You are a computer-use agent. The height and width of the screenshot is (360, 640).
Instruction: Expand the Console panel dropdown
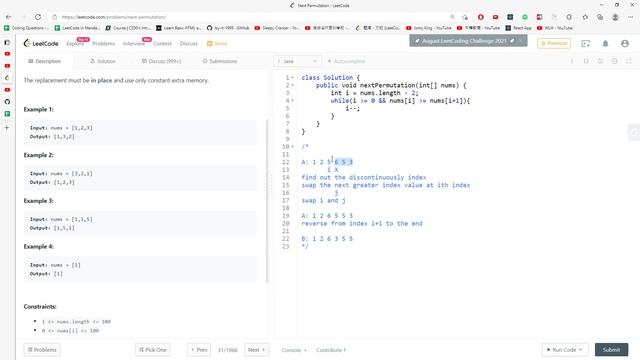(294, 350)
